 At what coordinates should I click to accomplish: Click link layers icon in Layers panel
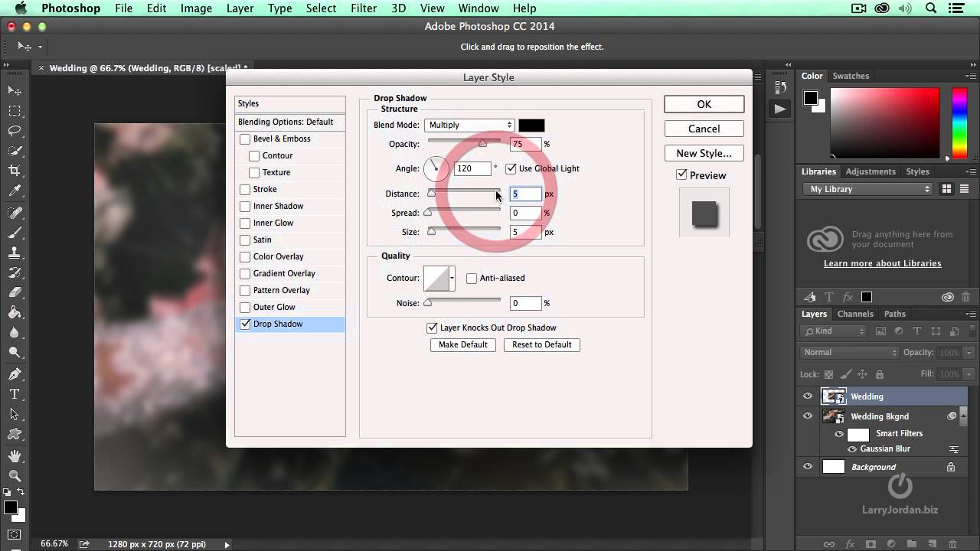(829, 544)
